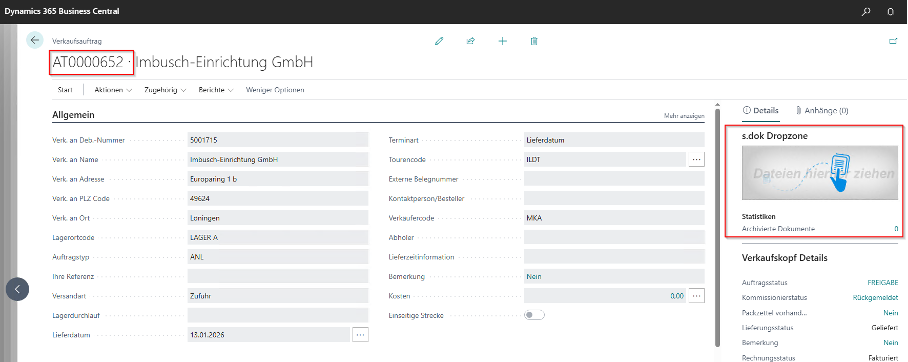Click the Rückgemeldet Kommissionierstatus value
Screen dimensions: 908x362
tap(876, 298)
